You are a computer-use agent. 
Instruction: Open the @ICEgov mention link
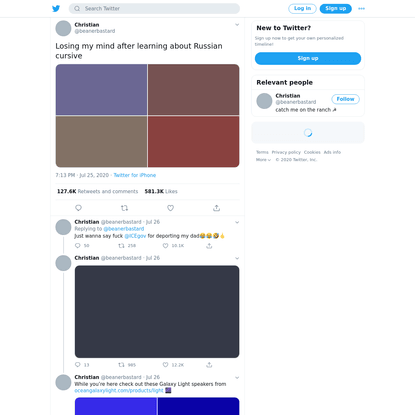click(135, 236)
